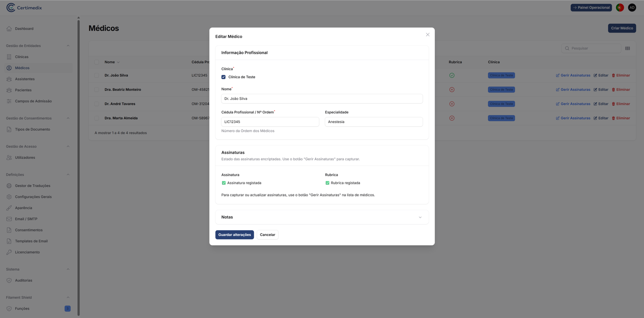Collapse the Gestão de Entidades sidebar group
This screenshot has width=644, height=318.
(68, 46)
